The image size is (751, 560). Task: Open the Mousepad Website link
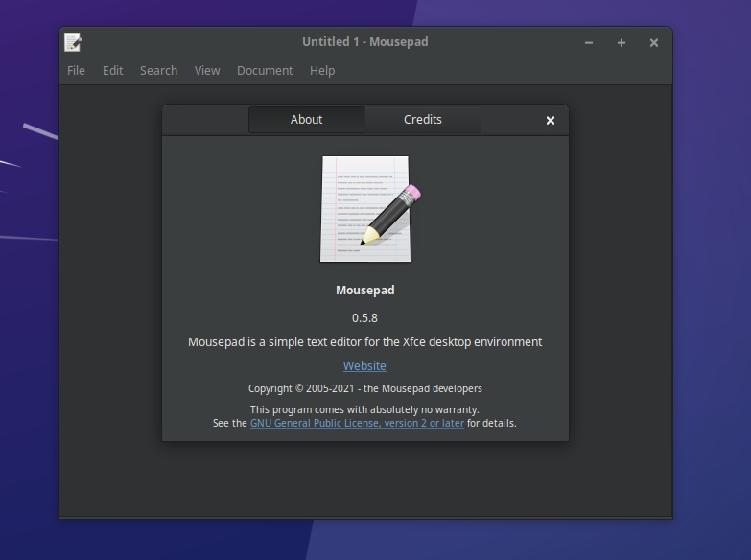click(x=364, y=365)
